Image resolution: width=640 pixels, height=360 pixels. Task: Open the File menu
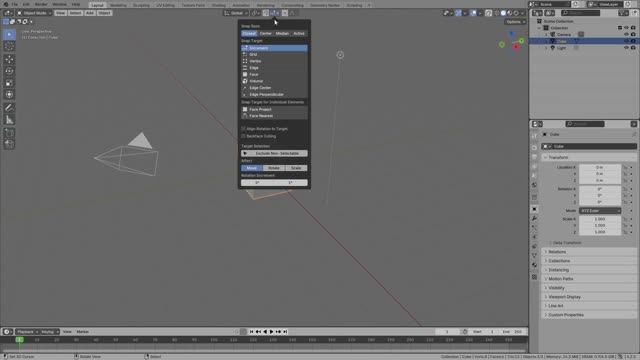click(15, 4)
